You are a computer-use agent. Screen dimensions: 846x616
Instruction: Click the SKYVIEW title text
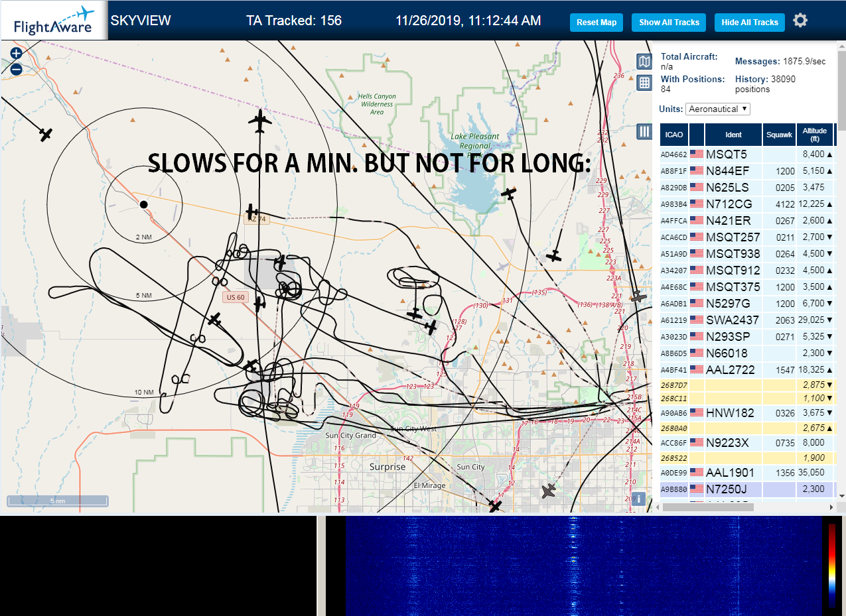pyautogui.click(x=141, y=21)
